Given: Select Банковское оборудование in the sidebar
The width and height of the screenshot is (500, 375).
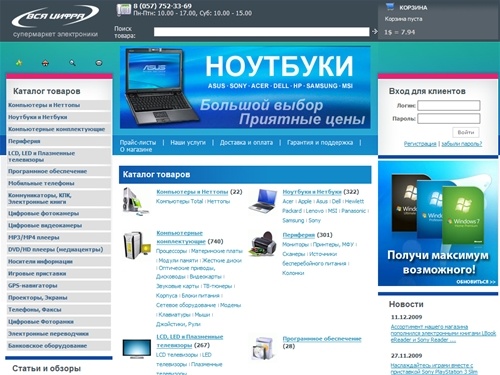Looking at the screenshot, I should pyautogui.click(x=59, y=346).
